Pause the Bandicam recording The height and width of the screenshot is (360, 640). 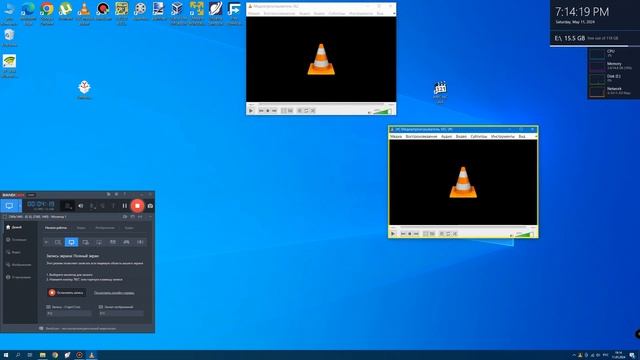coord(125,206)
